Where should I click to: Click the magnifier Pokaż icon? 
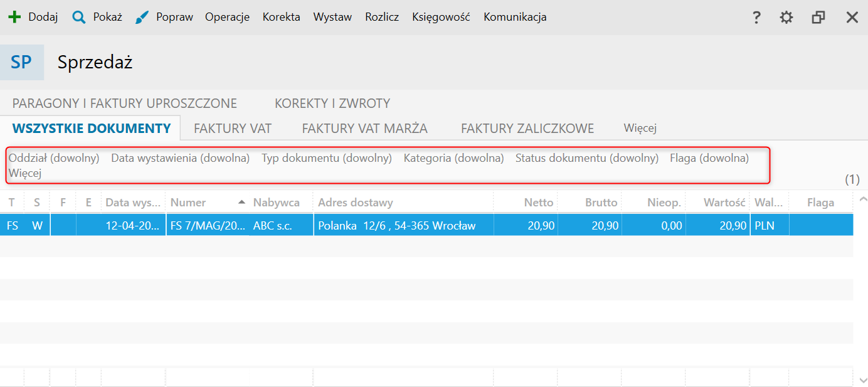point(78,18)
